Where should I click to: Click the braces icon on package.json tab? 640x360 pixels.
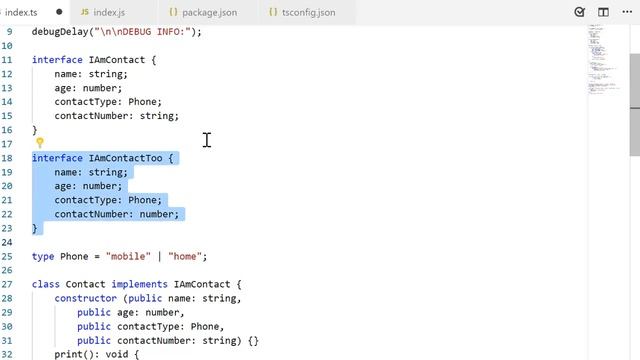(x=173, y=12)
